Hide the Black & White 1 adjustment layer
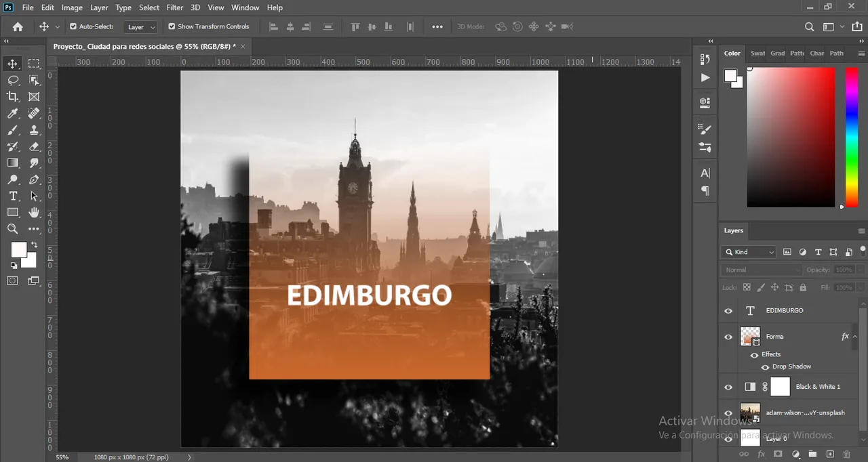 pyautogui.click(x=728, y=387)
